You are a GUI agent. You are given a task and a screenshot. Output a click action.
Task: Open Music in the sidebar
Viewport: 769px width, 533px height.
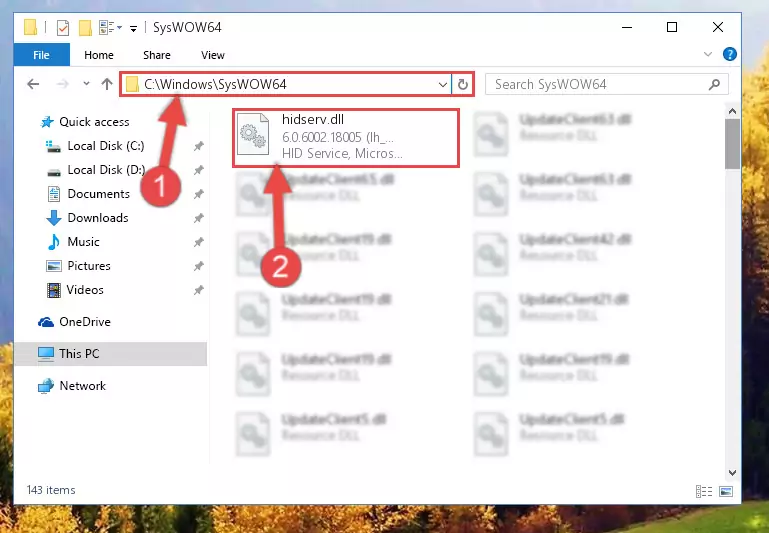click(x=73, y=242)
